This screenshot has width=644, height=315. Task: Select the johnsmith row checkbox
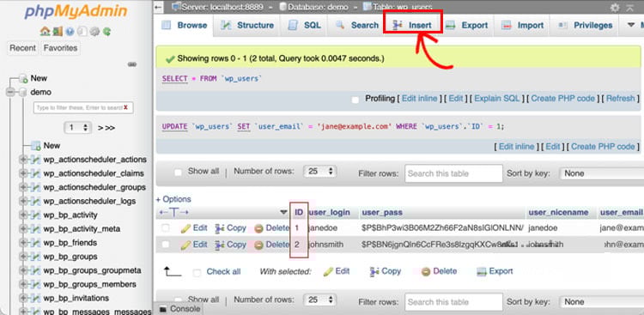click(165, 245)
